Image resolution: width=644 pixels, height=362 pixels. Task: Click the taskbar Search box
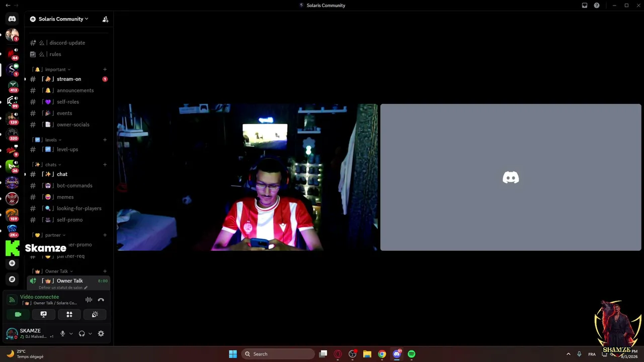point(278,354)
